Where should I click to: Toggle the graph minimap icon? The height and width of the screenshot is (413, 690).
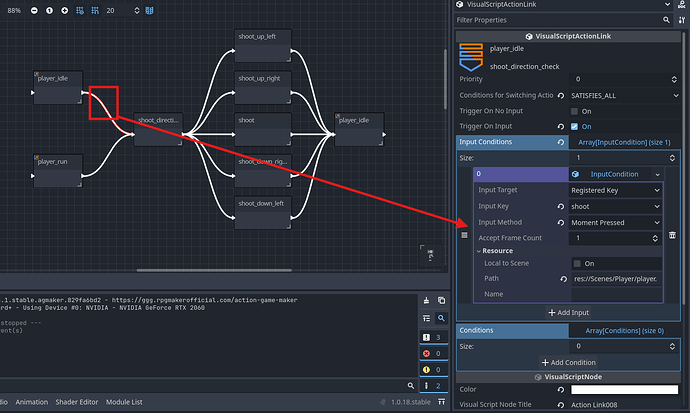[149, 10]
